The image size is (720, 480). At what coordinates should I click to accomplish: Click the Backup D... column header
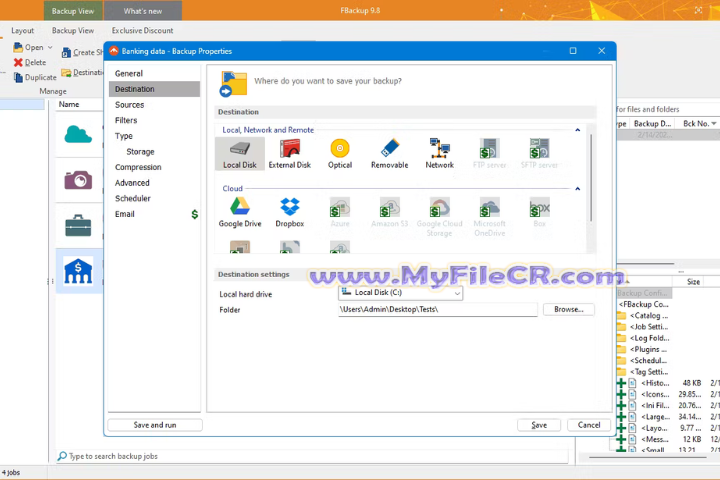coord(652,124)
